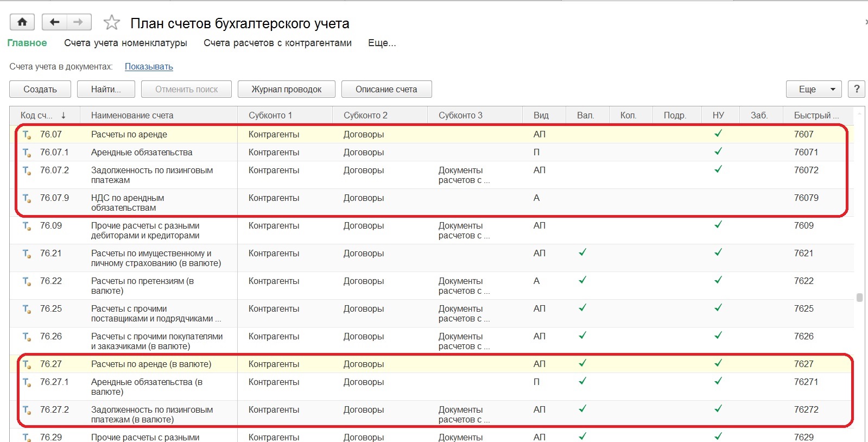Toggle НУ checkmark for account 76.07.1
Image resolution: width=868 pixels, height=442 pixels.
click(718, 151)
